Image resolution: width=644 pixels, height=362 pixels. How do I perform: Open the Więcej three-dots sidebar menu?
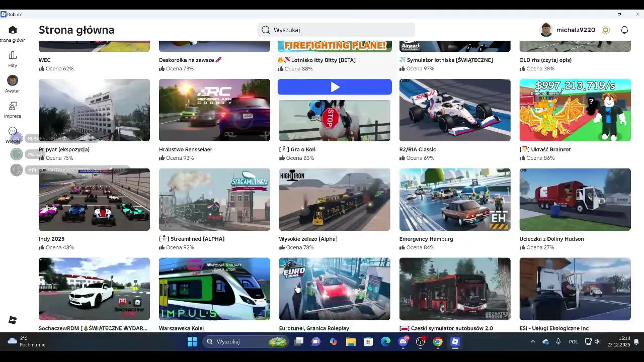[x=13, y=131]
